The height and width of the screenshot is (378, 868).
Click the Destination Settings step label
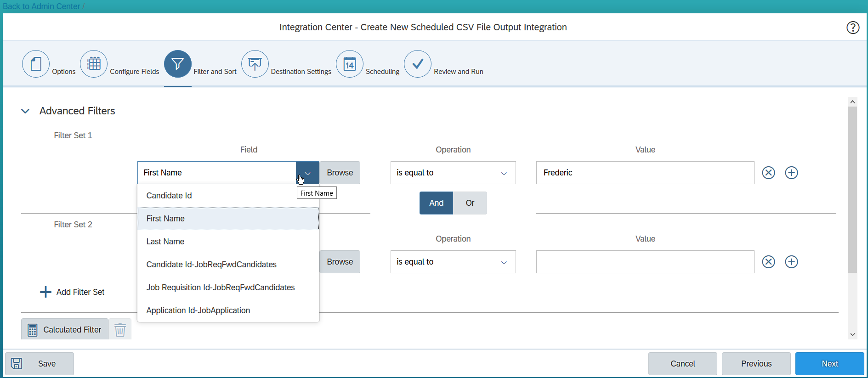click(x=301, y=72)
